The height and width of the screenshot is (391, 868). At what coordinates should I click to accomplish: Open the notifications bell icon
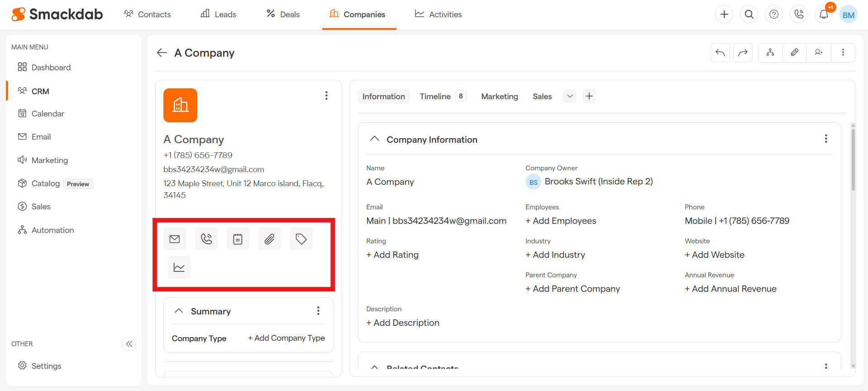[x=824, y=14]
